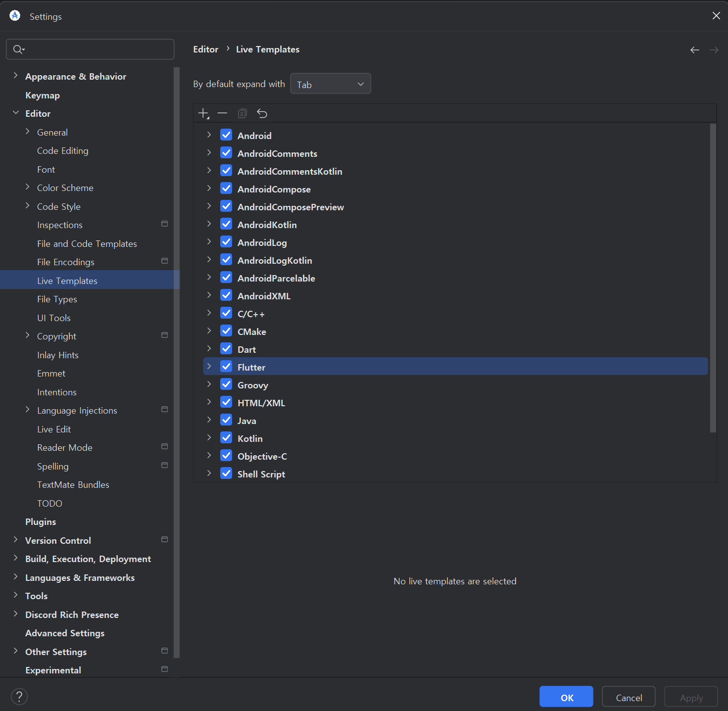Expand the Tools settings section

[15, 595]
